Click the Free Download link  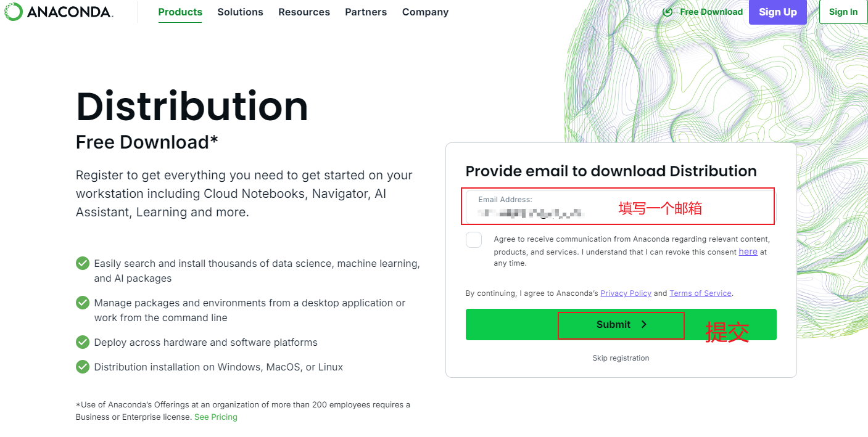click(711, 12)
